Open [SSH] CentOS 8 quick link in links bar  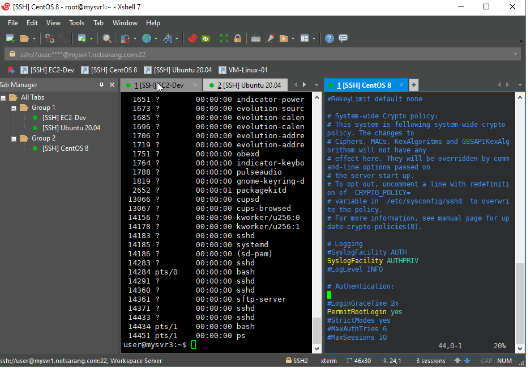point(109,70)
